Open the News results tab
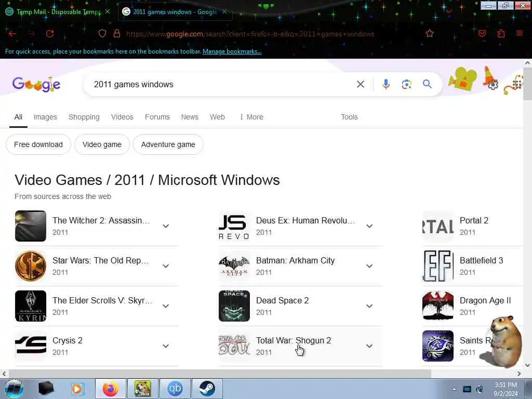The image size is (532, 399). coord(190,117)
